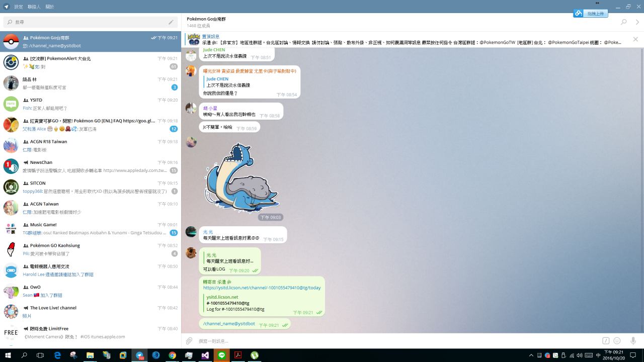Click the 胡 小星 user avatar in the conversation
644x362 pixels.
[x=191, y=108]
